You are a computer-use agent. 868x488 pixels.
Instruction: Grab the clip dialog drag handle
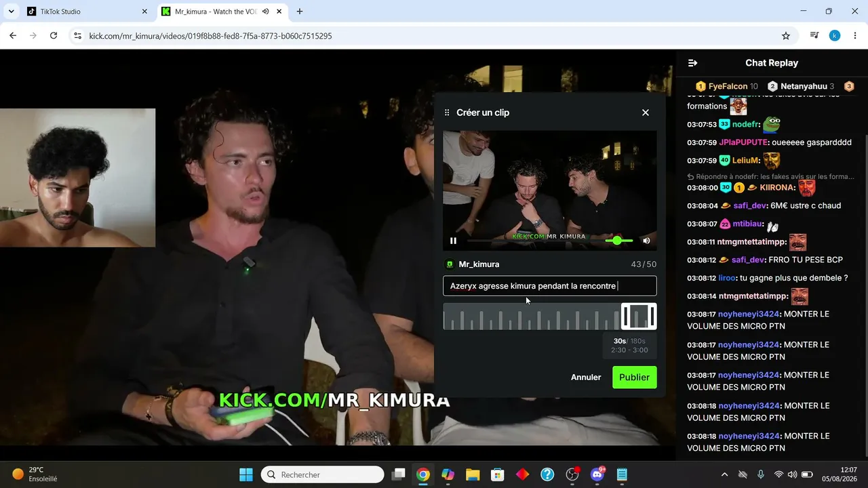pyautogui.click(x=447, y=113)
